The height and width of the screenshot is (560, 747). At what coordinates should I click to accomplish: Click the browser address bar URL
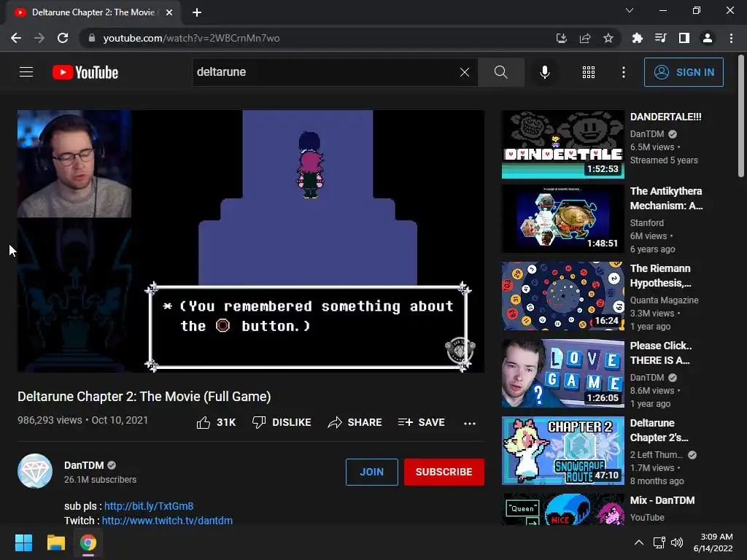click(x=192, y=38)
